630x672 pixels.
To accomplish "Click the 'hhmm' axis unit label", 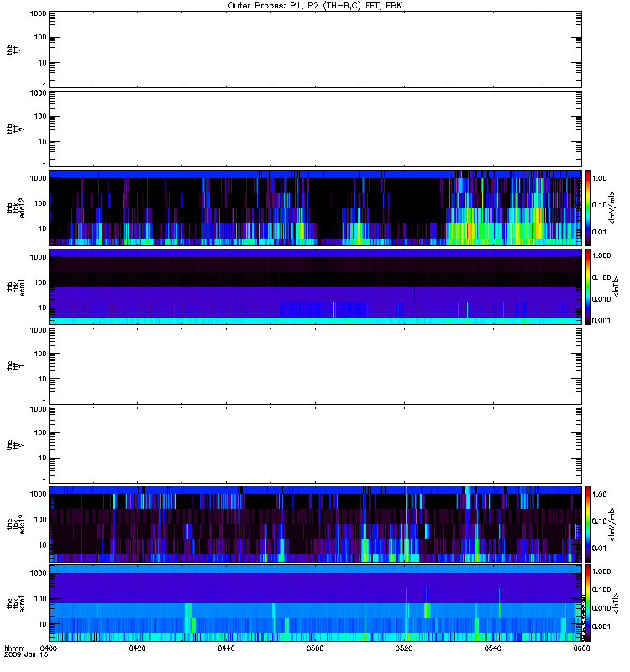I will pos(14,648).
